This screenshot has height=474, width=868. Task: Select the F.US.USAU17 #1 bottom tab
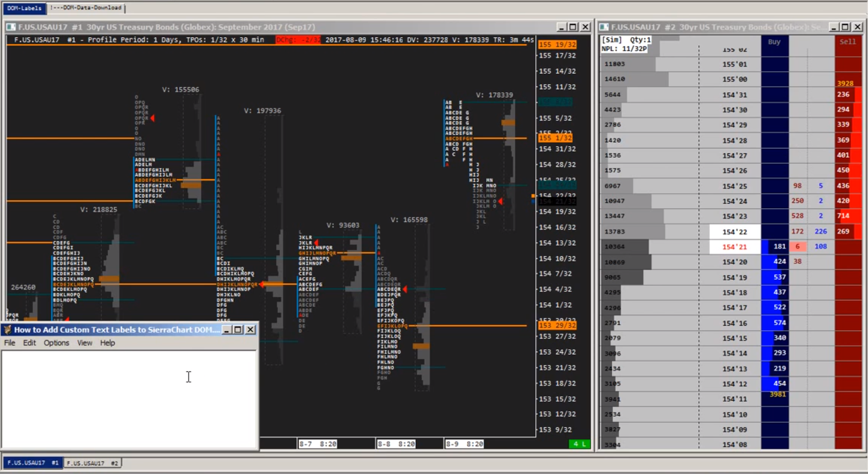[x=33, y=463]
